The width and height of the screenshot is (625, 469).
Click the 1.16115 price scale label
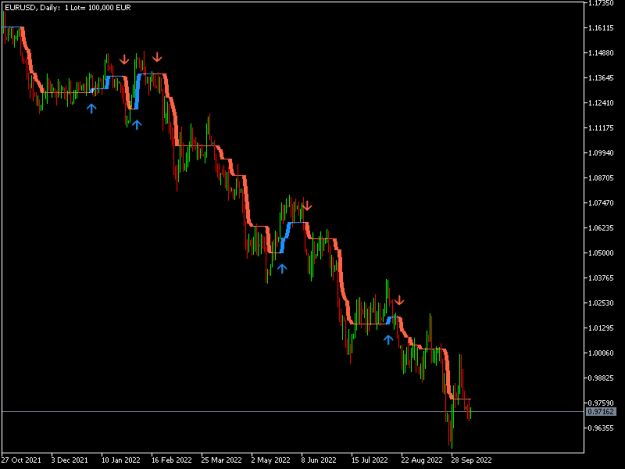(601, 28)
